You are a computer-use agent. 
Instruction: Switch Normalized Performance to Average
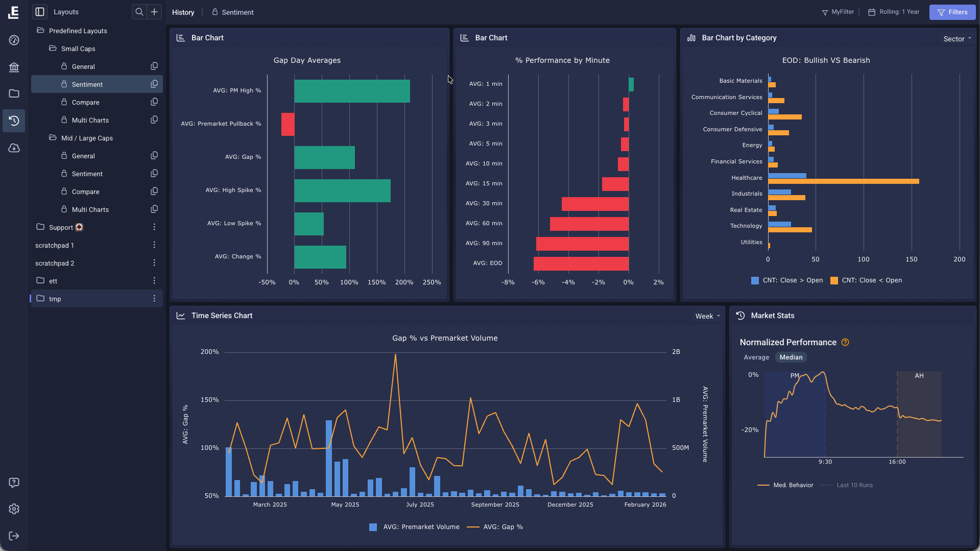pyautogui.click(x=756, y=357)
